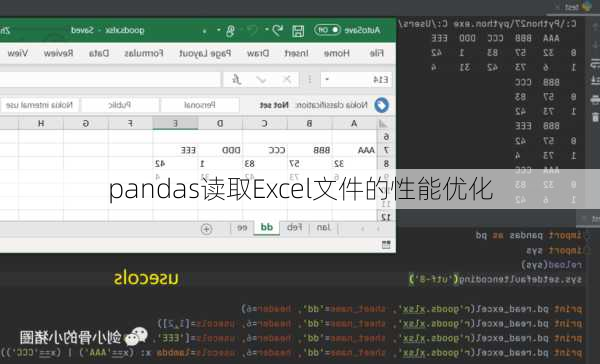Click the greyed Redo arrow icon
600x364 pixels.
pyautogui.click(x=252, y=30)
